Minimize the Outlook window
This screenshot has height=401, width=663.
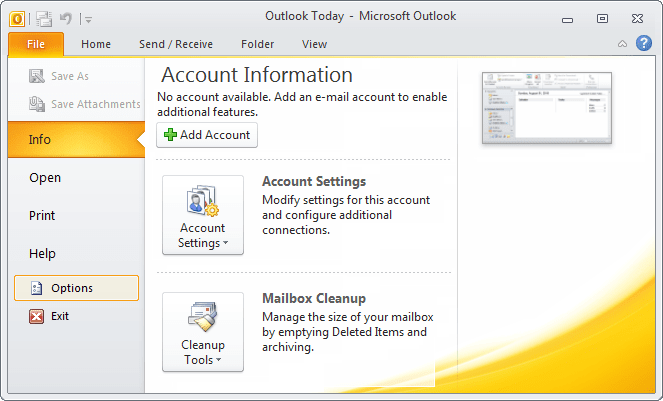tap(567, 19)
